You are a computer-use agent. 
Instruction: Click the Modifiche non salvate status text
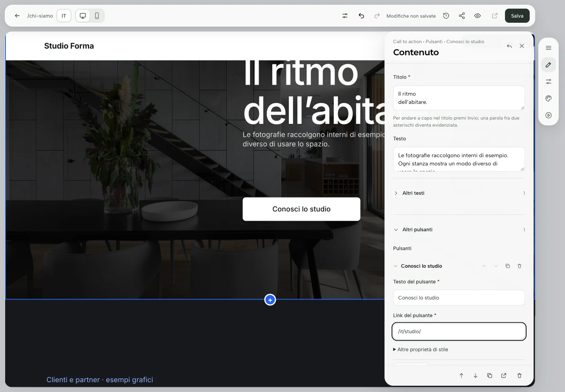(411, 16)
